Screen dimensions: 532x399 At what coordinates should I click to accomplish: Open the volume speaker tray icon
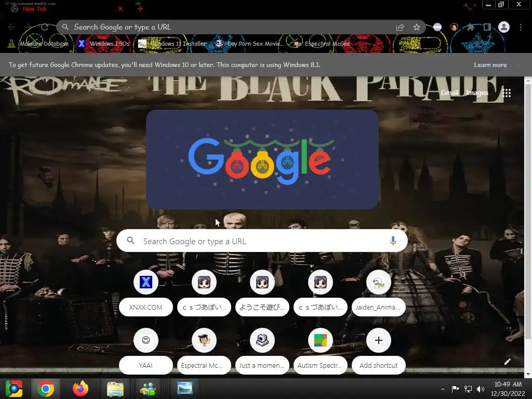point(481,389)
